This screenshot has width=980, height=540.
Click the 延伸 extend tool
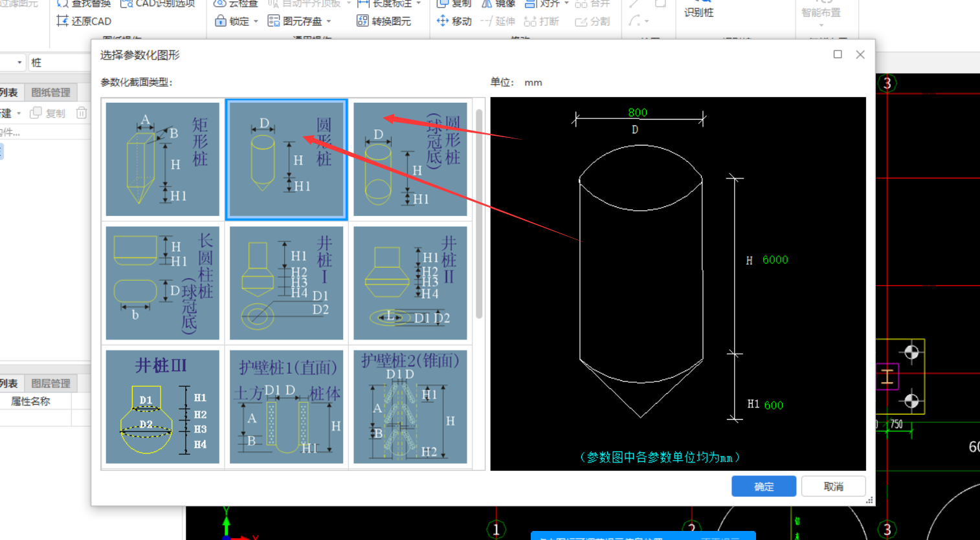[x=498, y=21]
